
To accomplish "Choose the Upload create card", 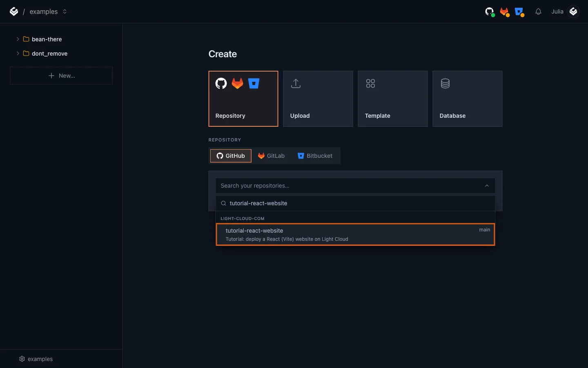I will pyautogui.click(x=318, y=99).
